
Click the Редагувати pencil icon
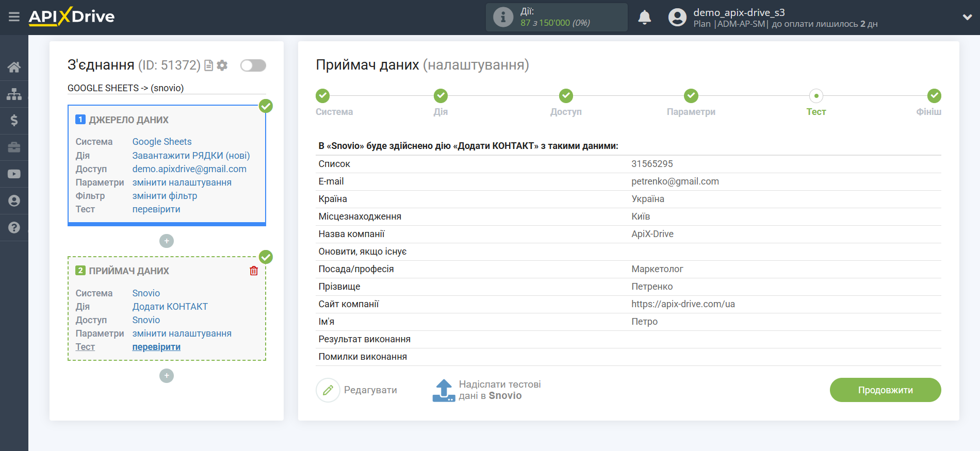tap(328, 390)
